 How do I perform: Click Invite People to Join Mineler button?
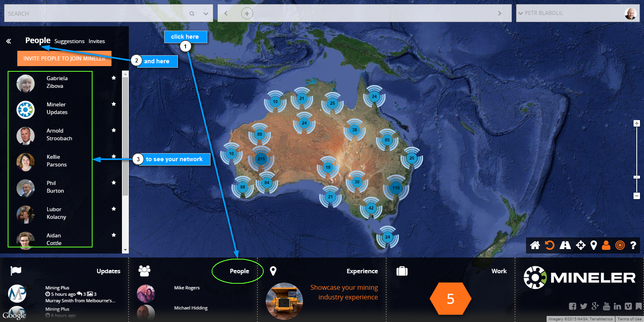click(64, 58)
